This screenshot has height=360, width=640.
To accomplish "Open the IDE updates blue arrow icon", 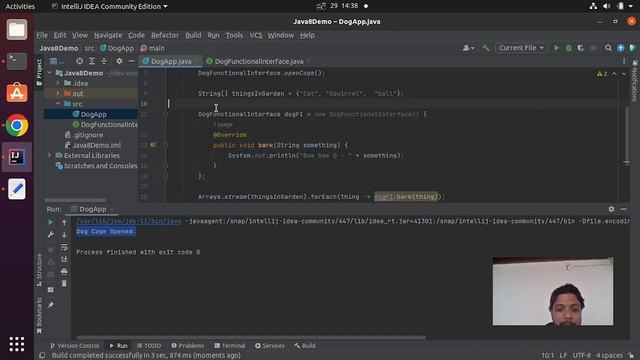I will pyautogui.click(x=620, y=48).
